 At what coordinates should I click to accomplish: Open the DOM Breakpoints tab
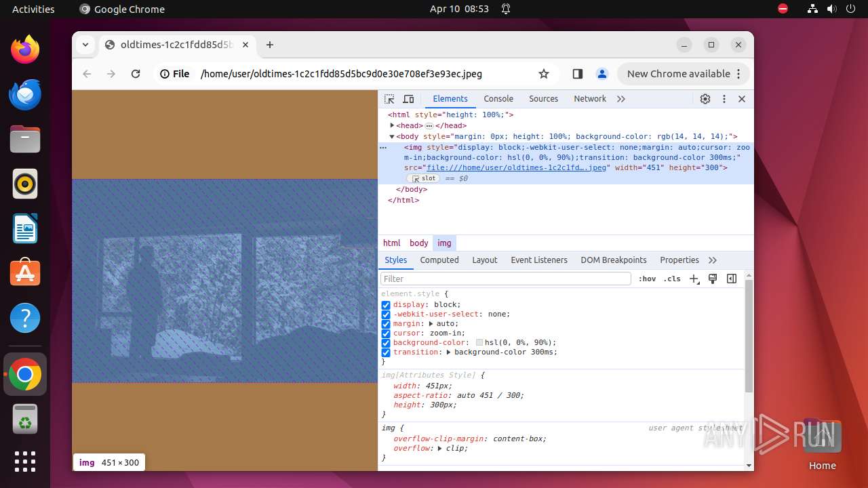coord(614,260)
